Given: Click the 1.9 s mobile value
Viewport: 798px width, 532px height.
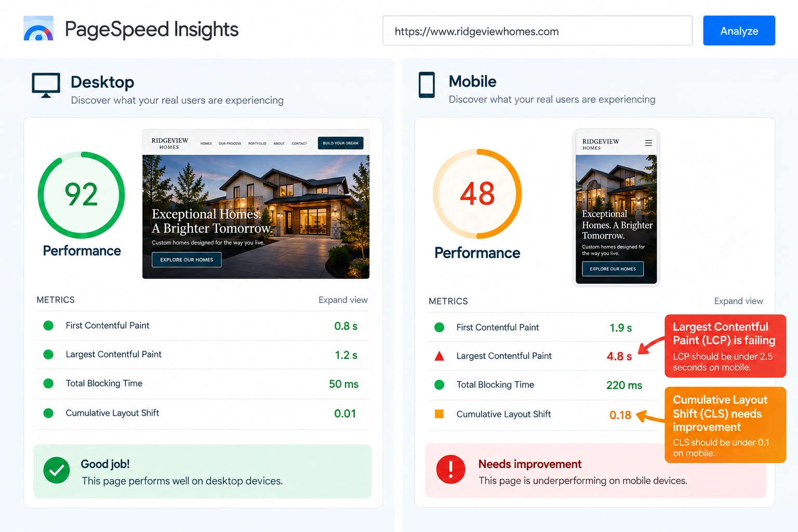Looking at the screenshot, I should (x=620, y=328).
